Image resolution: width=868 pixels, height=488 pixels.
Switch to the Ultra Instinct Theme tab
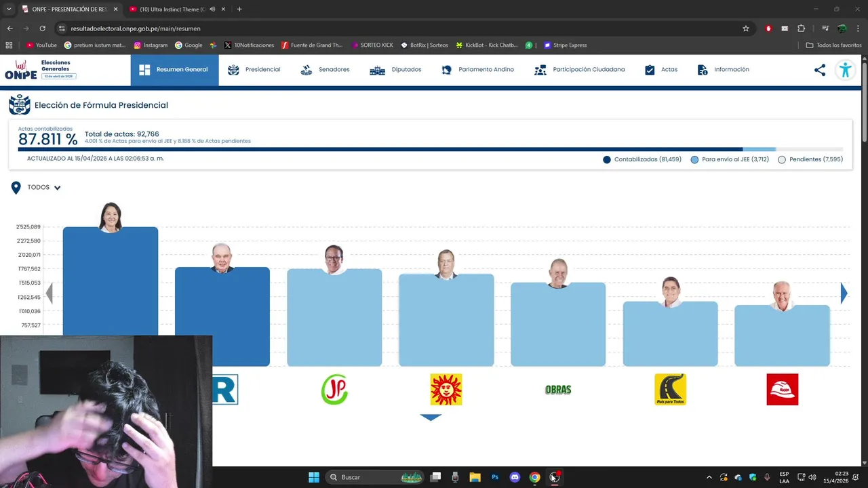coord(172,9)
